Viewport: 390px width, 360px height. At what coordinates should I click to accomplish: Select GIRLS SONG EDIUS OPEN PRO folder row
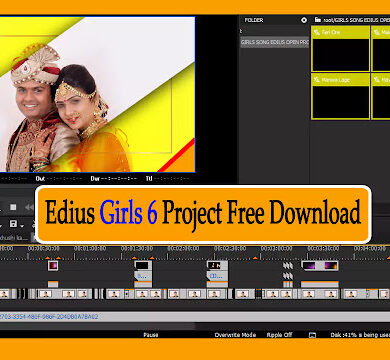pos(275,42)
